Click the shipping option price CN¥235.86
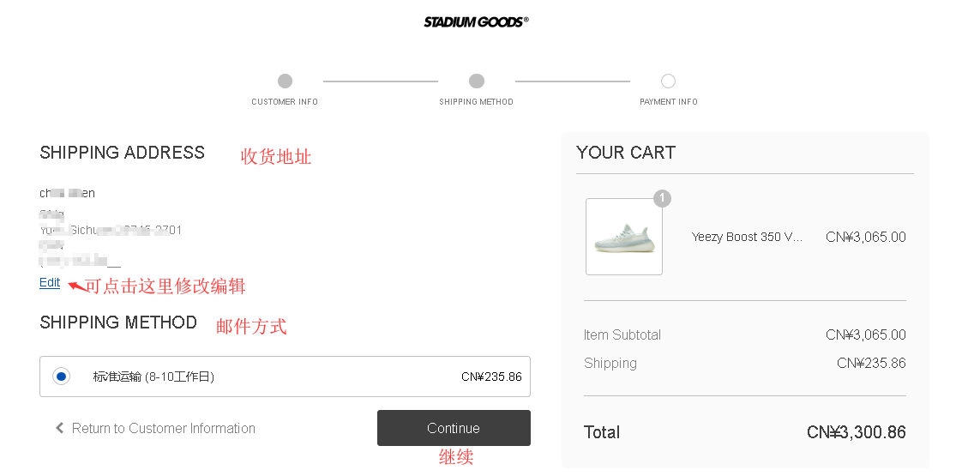Screen dimensions: 980x476 [491, 377]
